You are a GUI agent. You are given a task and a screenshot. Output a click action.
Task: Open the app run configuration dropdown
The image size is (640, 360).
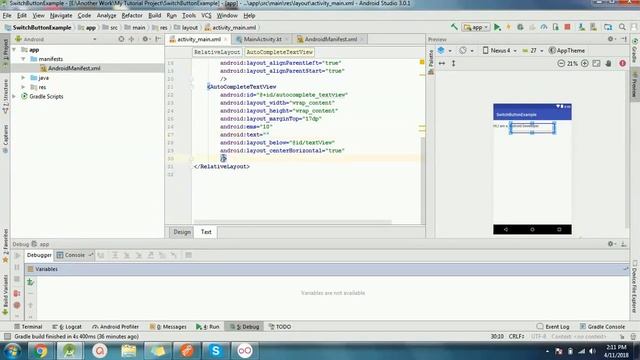pos(476,27)
